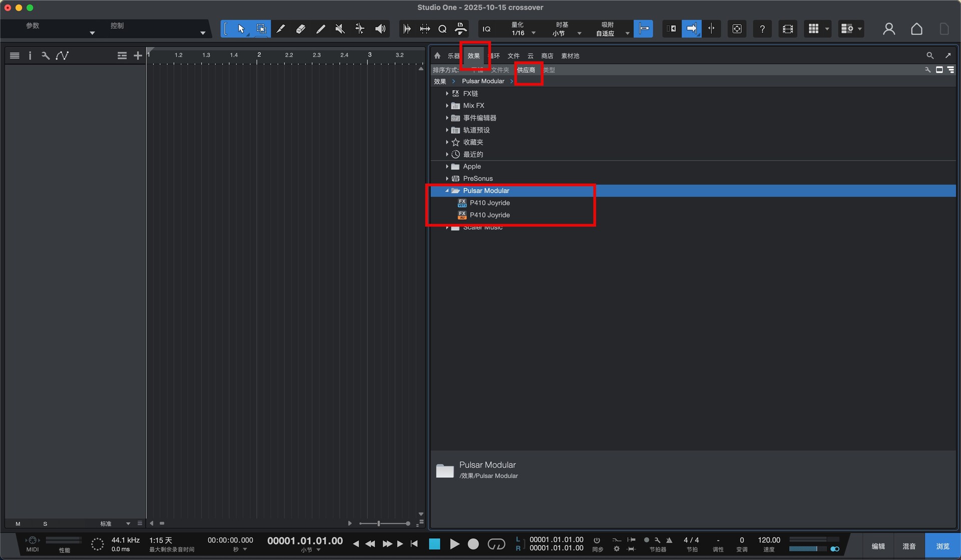Open the help question mark icon
Image resolution: width=961 pixels, height=560 pixels.
point(762,29)
